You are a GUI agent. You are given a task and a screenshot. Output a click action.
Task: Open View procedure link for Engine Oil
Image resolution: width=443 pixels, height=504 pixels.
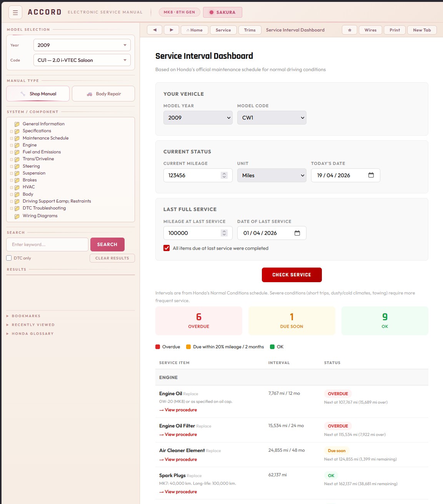[181, 410]
